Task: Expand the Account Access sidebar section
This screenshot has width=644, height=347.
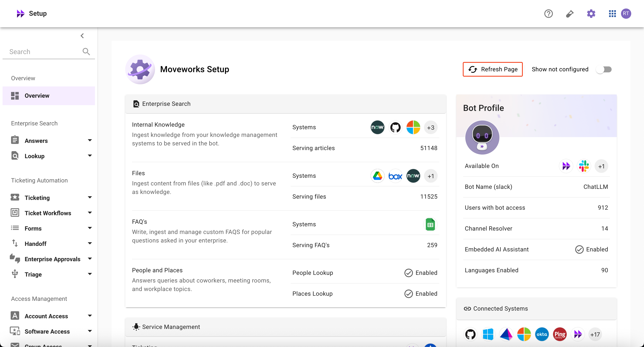Action: pos(90,316)
